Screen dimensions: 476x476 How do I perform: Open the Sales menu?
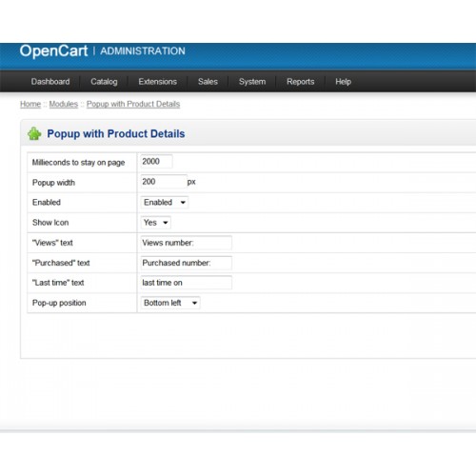[x=208, y=82]
